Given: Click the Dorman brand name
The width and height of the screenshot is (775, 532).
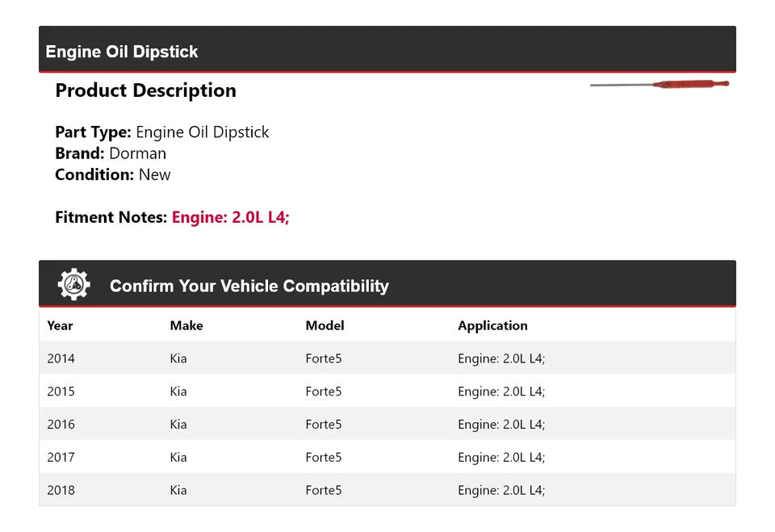Looking at the screenshot, I should coord(138,153).
